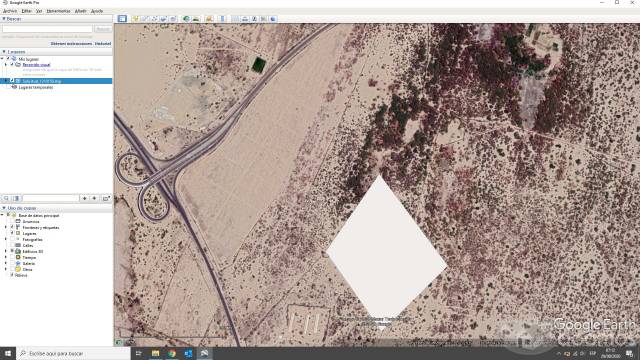Click the View in Google Maps globe icon
The image size is (640, 360).
273,19
